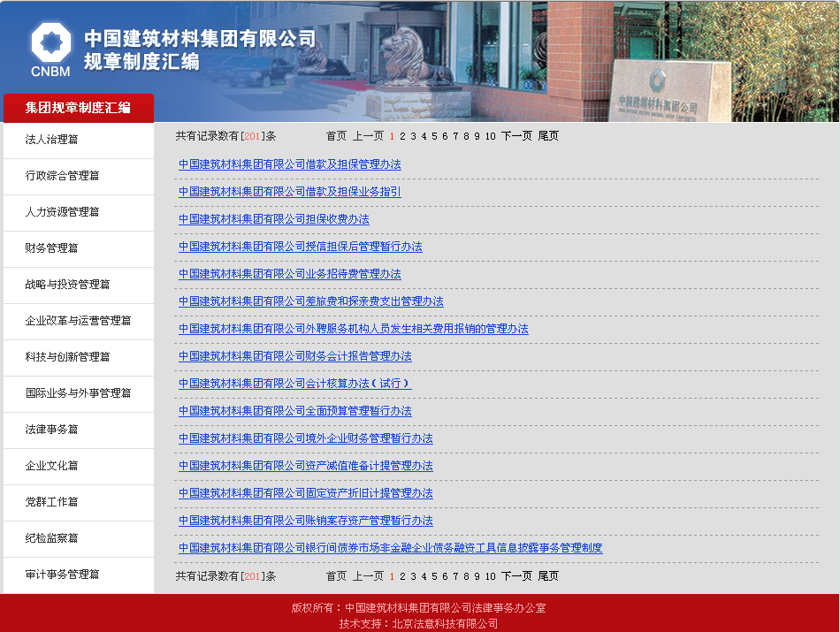The image size is (840, 632).
Task: Open the 业务招待费管理办法 link
Action: tap(290, 274)
